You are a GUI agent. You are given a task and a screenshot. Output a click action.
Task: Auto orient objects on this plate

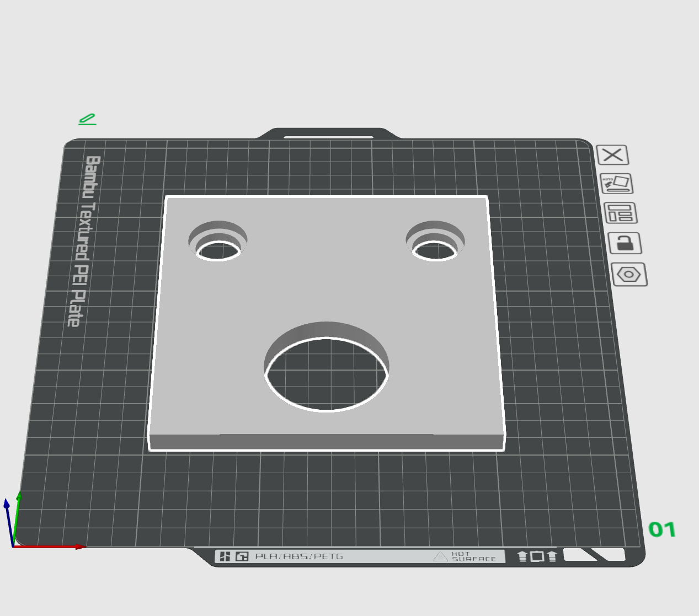(616, 184)
